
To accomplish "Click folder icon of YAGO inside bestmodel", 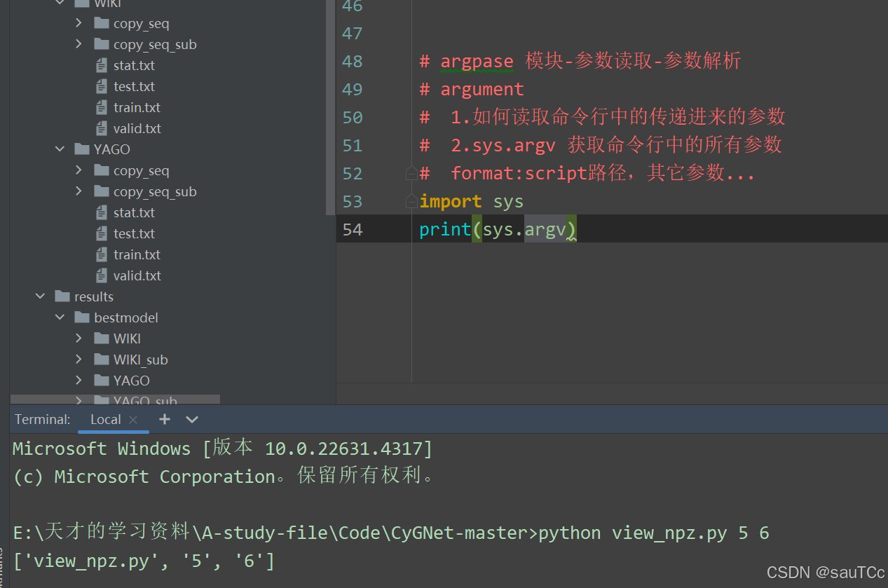I will [102, 381].
